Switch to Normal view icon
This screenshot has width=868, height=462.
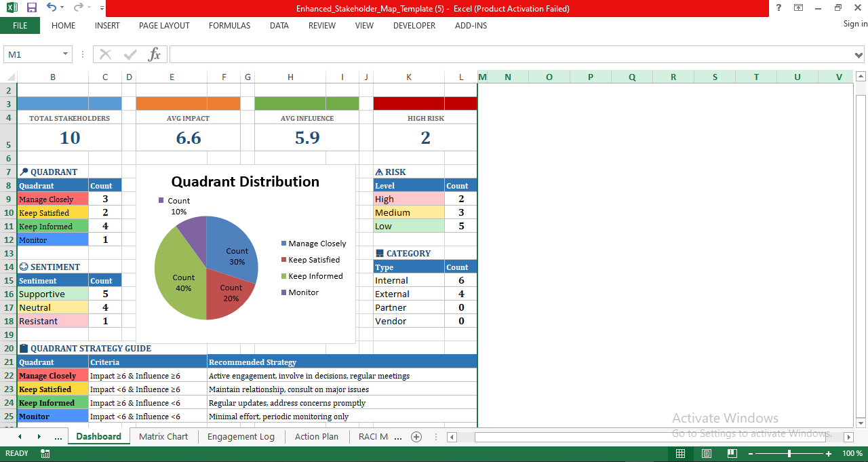point(680,454)
